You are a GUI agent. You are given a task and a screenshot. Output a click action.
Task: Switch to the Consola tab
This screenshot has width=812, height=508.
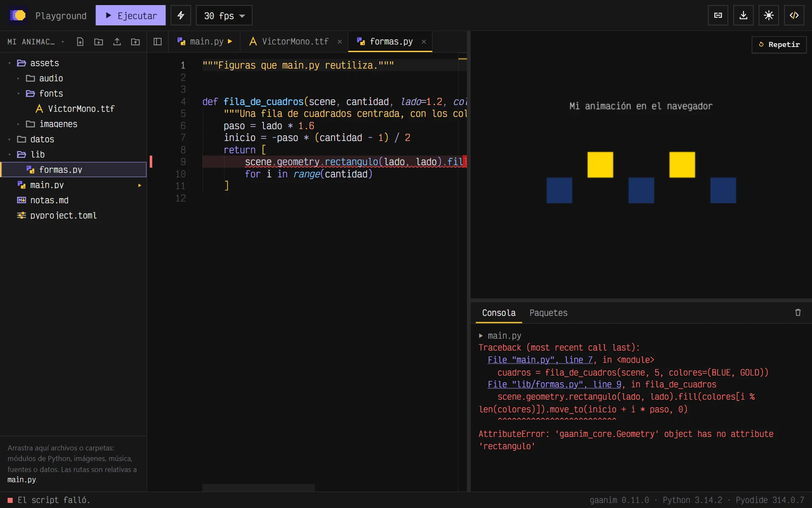click(x=499, y=313)
